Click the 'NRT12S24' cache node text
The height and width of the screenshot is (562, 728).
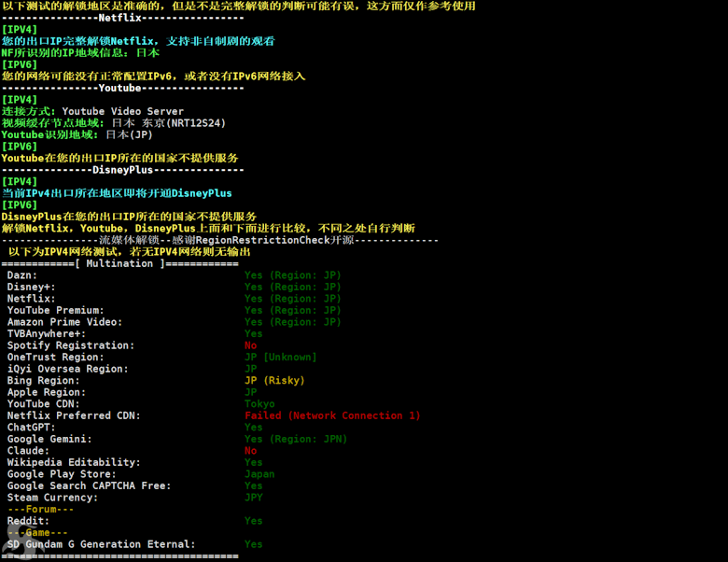click(x=198, y=123)
